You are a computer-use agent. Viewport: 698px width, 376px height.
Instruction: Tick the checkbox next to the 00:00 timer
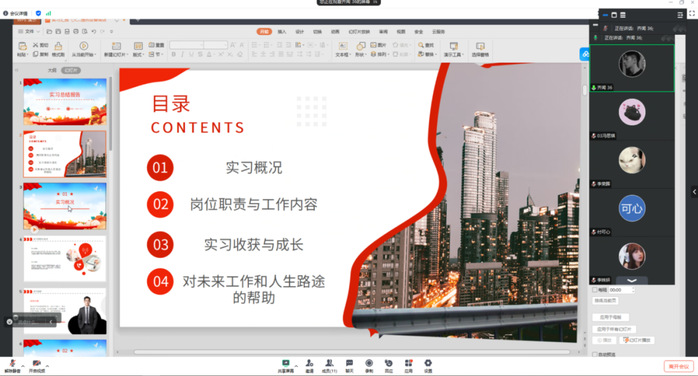click(x=595, y=290)
